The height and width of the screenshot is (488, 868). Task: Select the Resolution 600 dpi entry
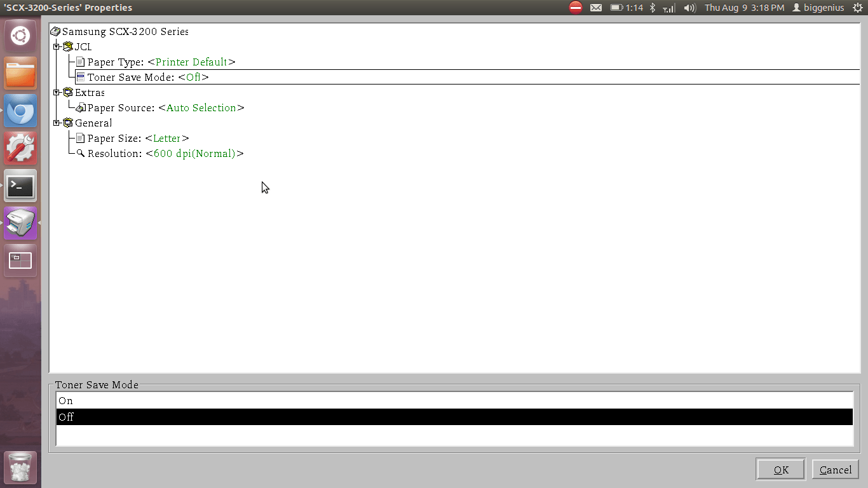(159, 153)
